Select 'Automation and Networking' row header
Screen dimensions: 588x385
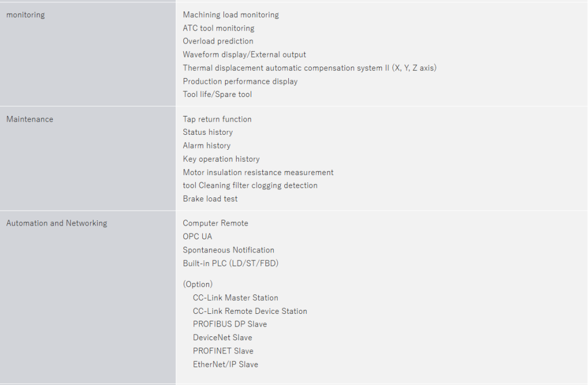pyautogui.click(x=57, y=223)
